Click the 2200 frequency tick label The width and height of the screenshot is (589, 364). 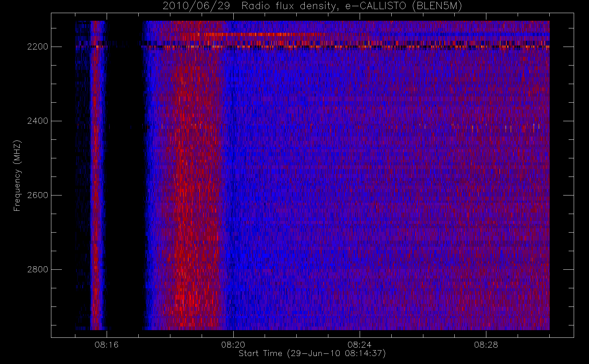tap(37, 47)
